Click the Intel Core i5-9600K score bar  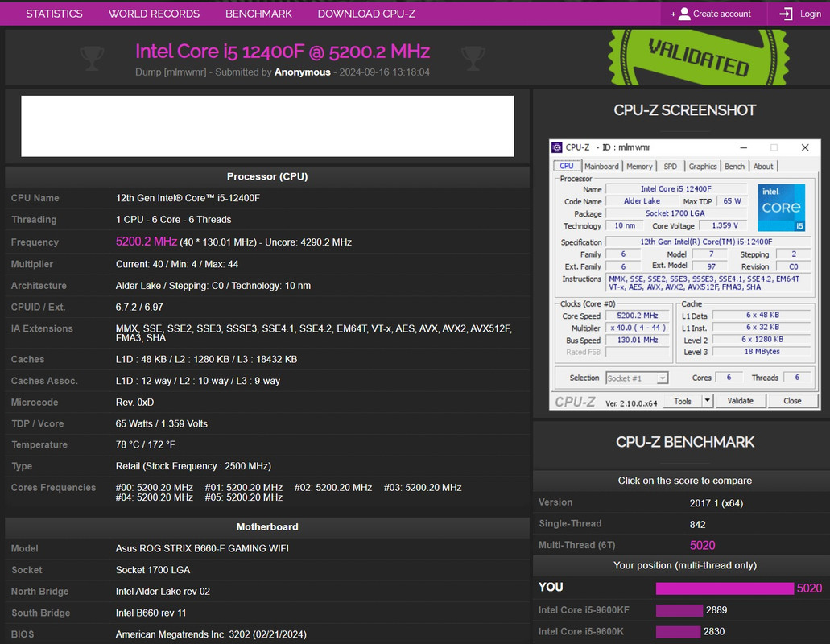click(678, 632)
